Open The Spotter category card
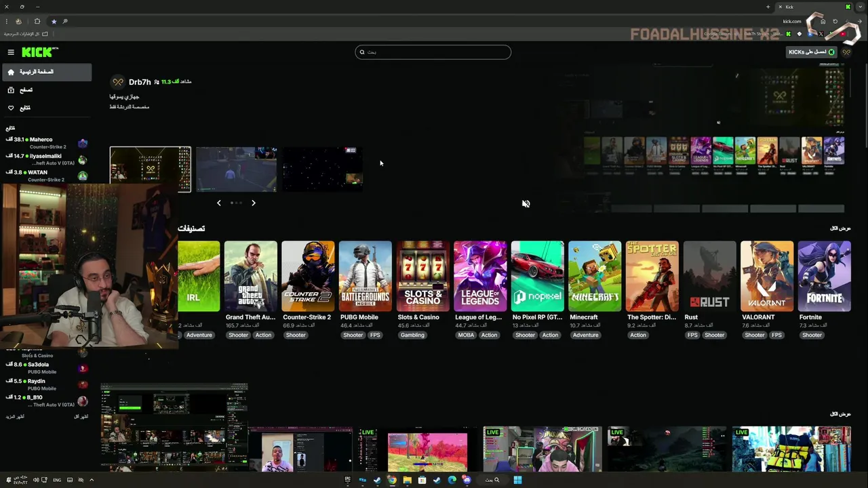Screen dimensions: 868x488 [652, 276]
